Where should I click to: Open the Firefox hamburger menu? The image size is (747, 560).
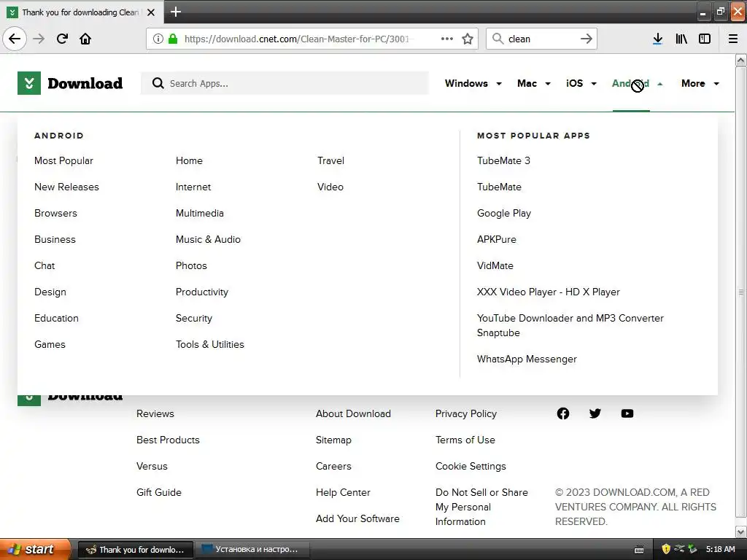click(x=733, y=39)
